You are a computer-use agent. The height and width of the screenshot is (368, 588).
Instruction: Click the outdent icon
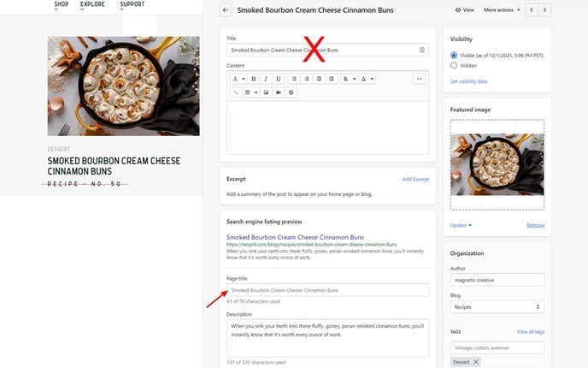(x=319, y=79)
